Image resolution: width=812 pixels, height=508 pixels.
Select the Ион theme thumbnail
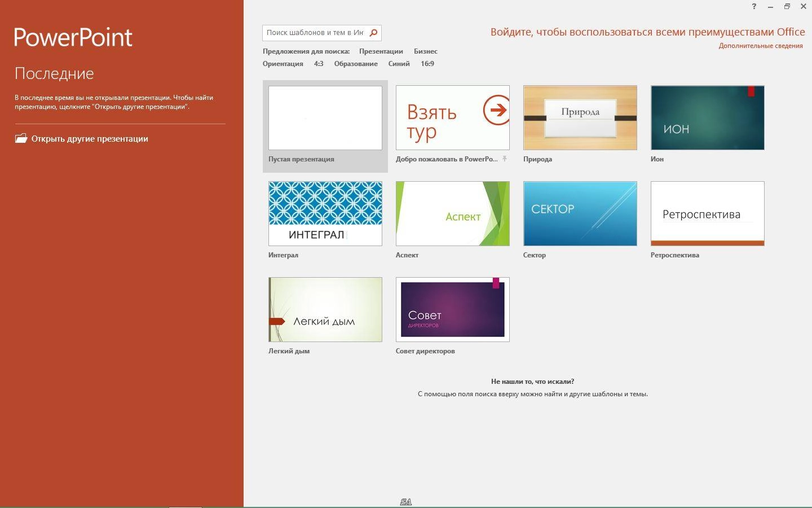click(708, 118)
